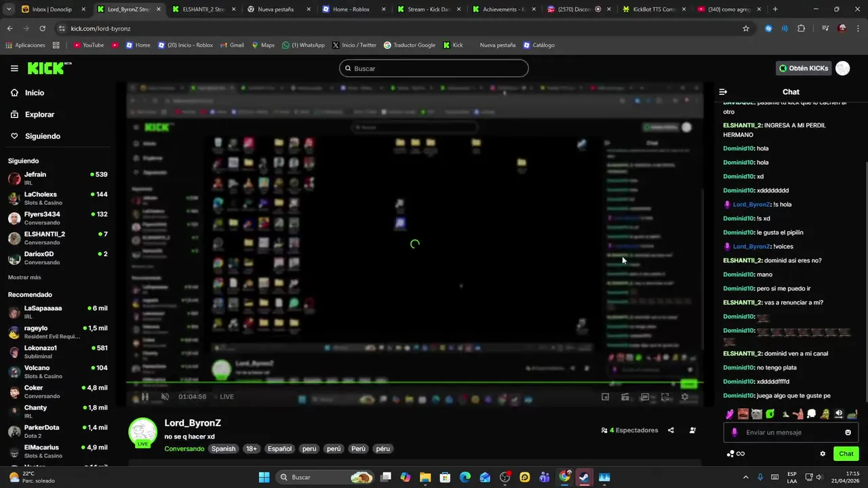The height and width of the screenshot is (488, 868).
Task: Select the Spanish tag
Action: tap(223, 449)
